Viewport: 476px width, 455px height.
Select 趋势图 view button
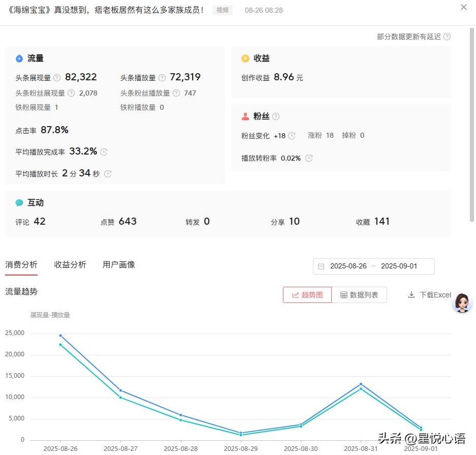[x=307, y=295]
